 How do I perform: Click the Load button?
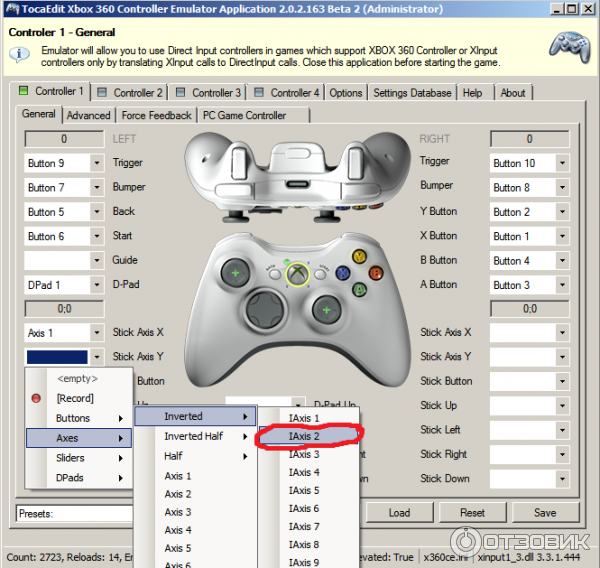pos(399,513)
